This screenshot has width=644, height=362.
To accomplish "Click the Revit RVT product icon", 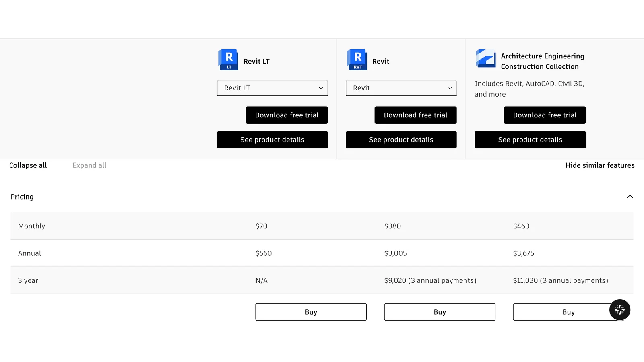I will pos(357,60).
